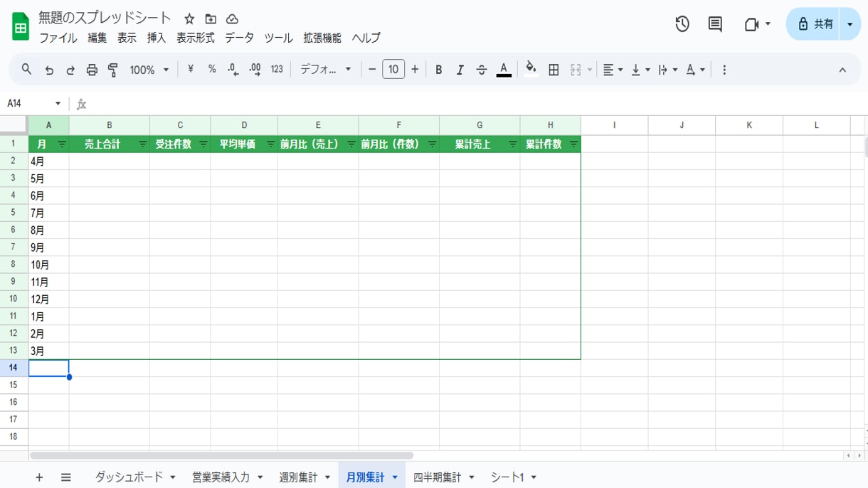The width and height of the screenshot is (868, 488).
Task: Expand the name box dropdown arrow
Action: click(x=58, y=104)
